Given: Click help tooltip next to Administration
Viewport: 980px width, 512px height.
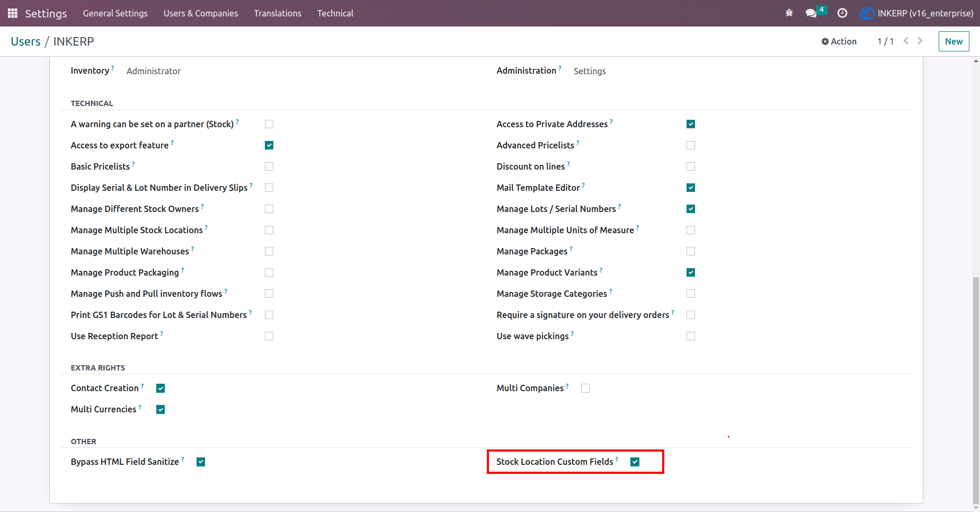Looking at the screenshot, I should point(560,68).
